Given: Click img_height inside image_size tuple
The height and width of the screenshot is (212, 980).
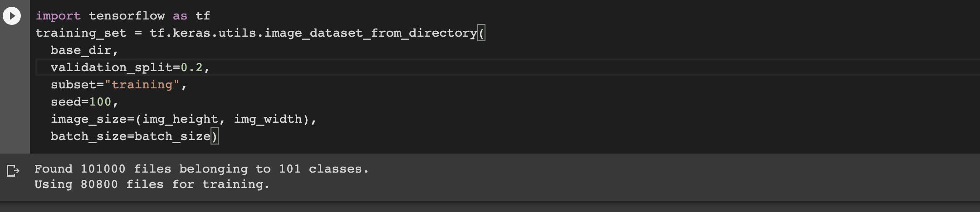Looking at the screenshot, I should (180, 119).
